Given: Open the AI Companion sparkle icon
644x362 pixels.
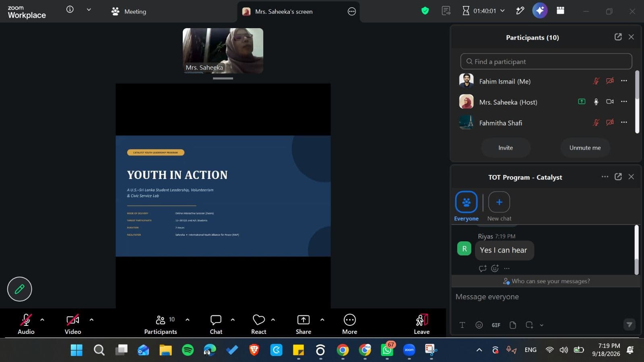Looking at the screenshot, I should point(540,10).
